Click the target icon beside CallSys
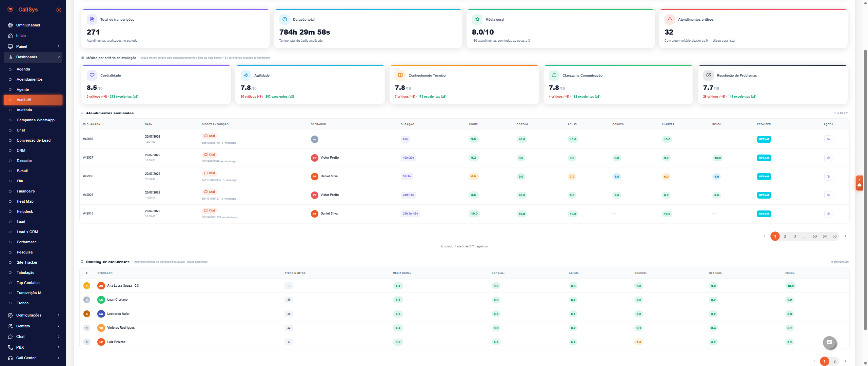This screenshot has height=366, width=868. [59, 10]
